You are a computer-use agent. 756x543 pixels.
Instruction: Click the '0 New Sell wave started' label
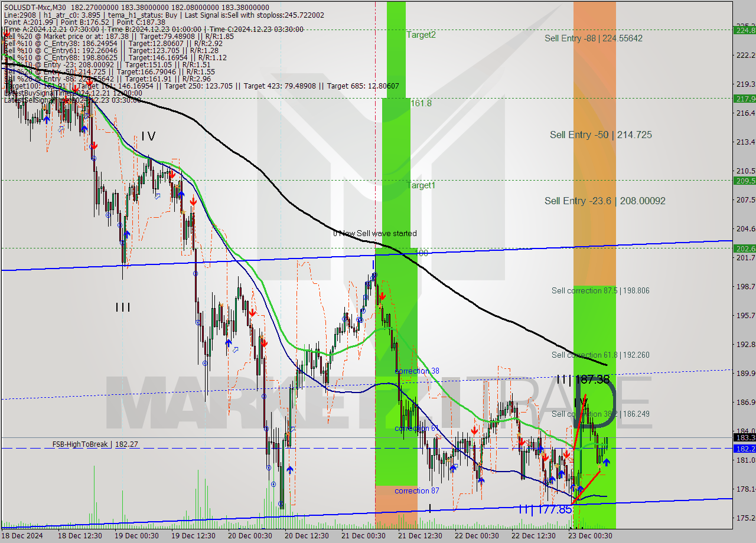[374, 233]
